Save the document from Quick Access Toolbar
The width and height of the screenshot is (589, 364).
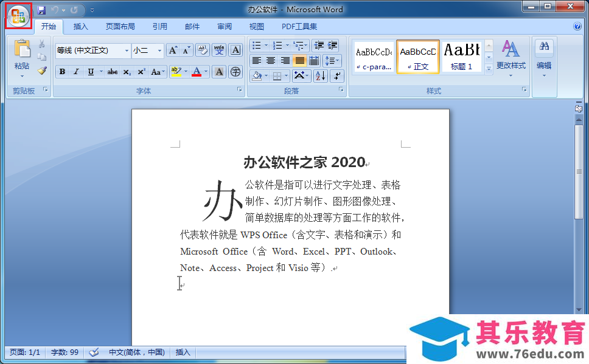(x=41, y=10)
